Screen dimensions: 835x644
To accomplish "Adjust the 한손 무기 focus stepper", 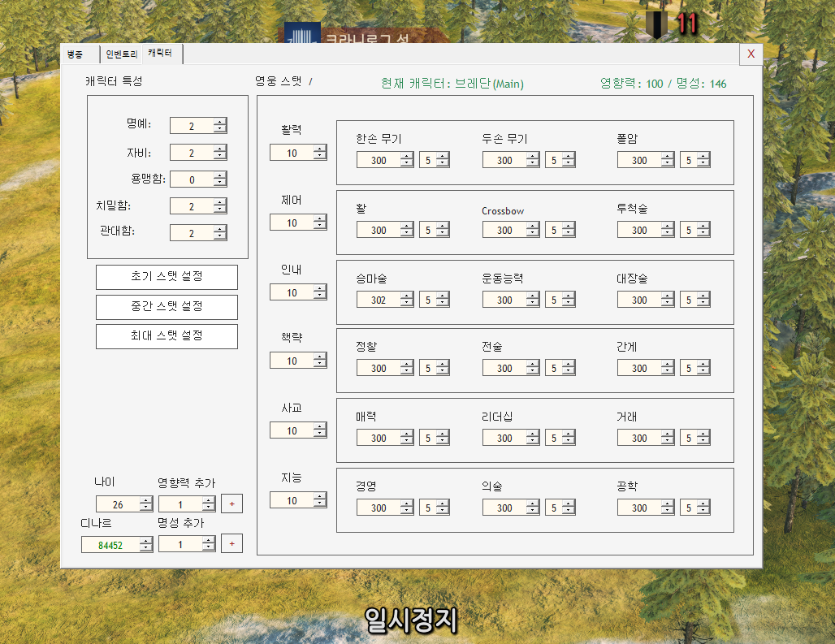I will click(x=443, y=160).
